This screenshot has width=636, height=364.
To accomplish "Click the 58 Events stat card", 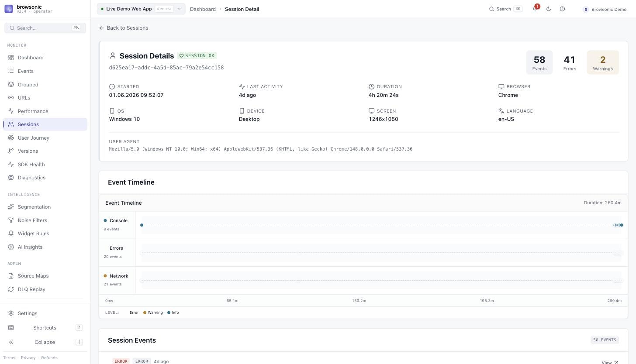I will [x=539, y=62].
